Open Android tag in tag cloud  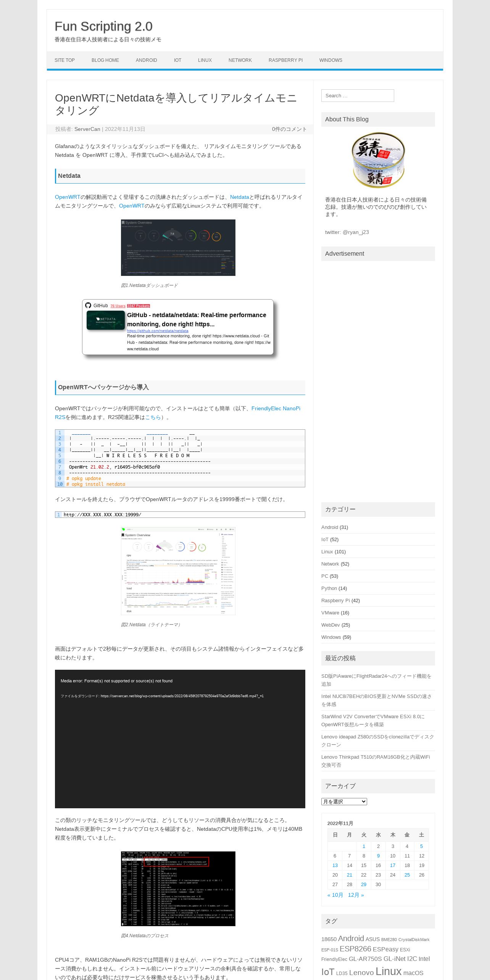click(351, 938)
